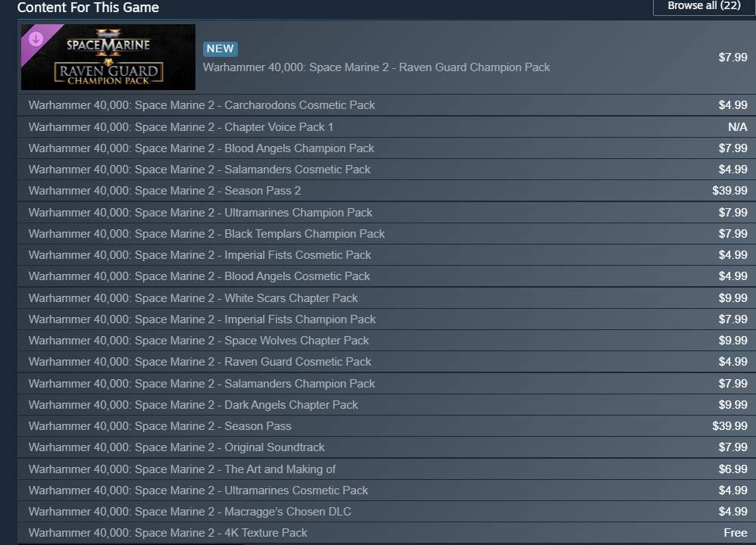Viewport: 756px width, 545px height.
Task: Open the Macragge's Chosen DLC entry
Action: pyautogui.click(x=386, y=511)
